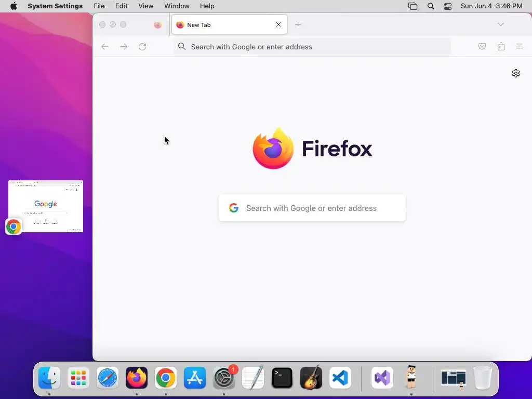532x399 pixels.
Task: Open the System Settings menu
Action: click(x=55, y=6)
